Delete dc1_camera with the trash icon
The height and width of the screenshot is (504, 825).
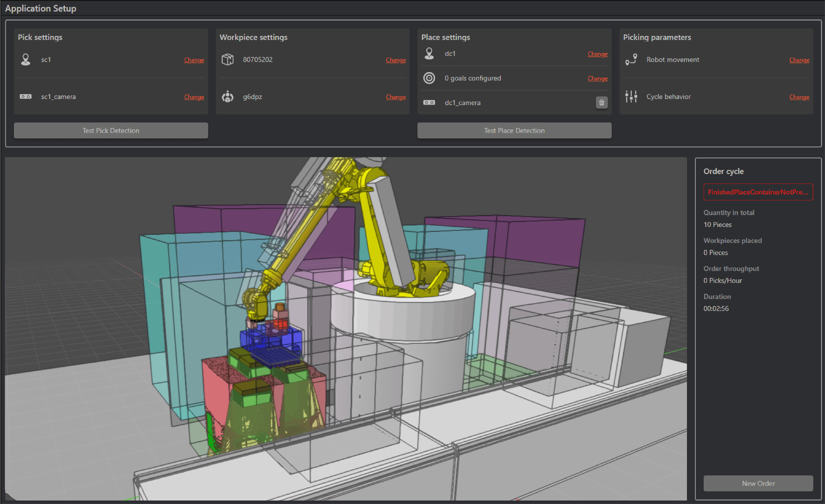601,102
